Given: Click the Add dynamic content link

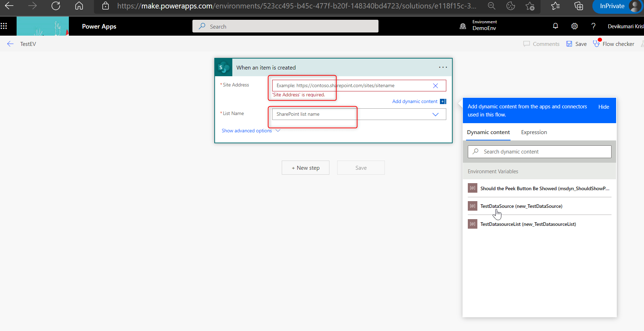Looking at the screenshot, I should tap(415, 101).
